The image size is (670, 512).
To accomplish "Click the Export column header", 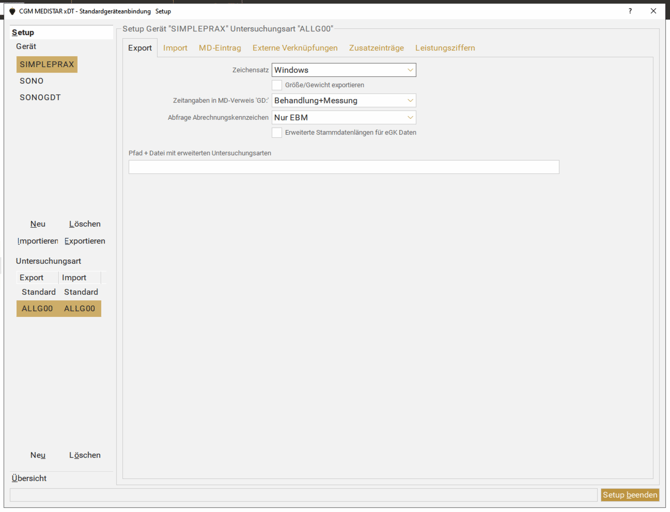I will click(x=37, y=278).
